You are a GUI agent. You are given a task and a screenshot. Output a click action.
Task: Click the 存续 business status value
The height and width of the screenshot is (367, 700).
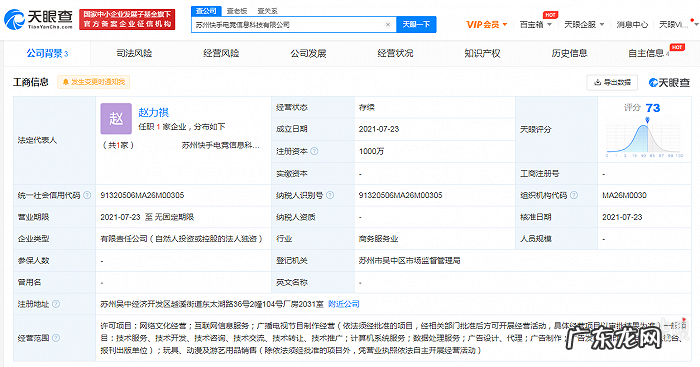[x=367, y=108]
